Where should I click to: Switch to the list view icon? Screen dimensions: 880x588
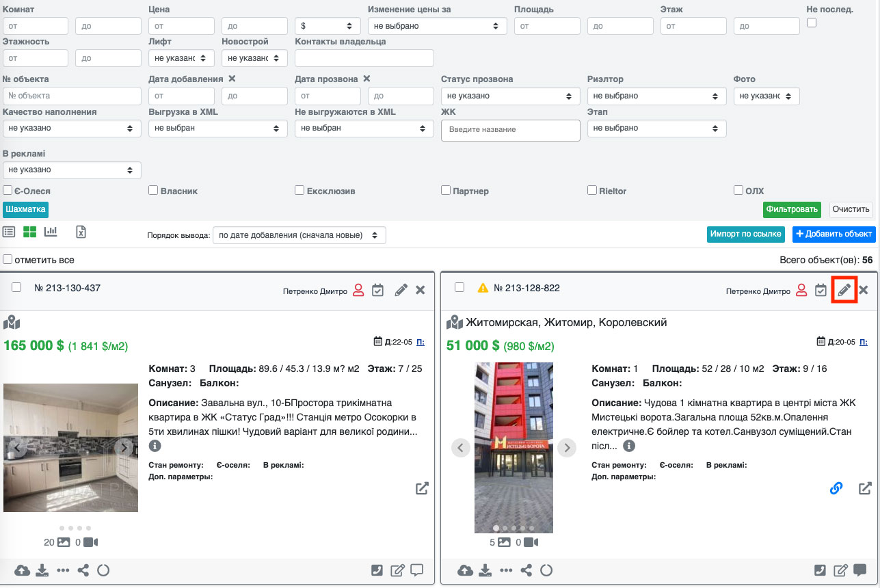click(x=9, y=232)
